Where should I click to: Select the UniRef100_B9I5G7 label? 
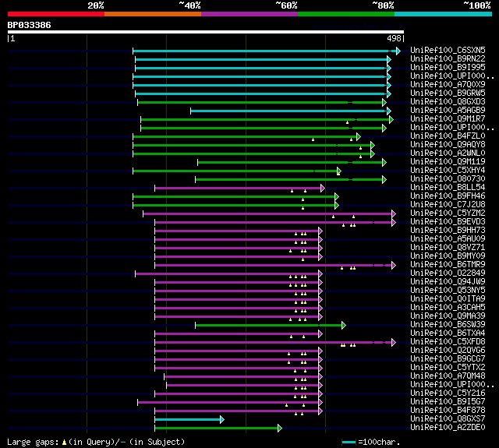tap(448, 402)
